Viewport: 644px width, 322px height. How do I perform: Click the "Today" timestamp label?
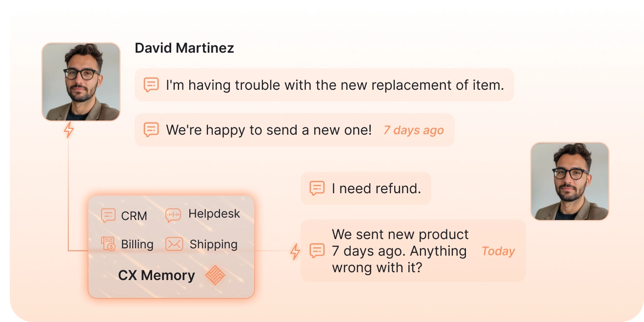(498, 251)
